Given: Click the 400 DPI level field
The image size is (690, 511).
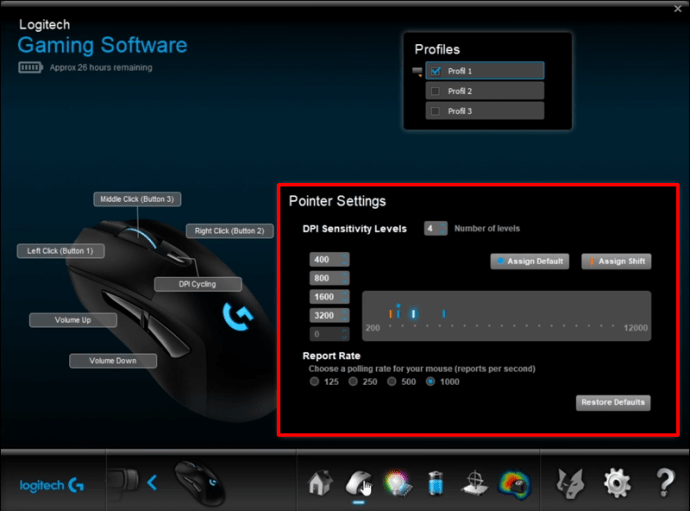Looking at the screenshot, I should 330,259.
